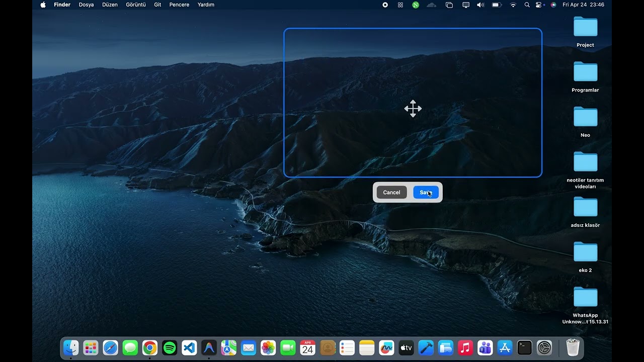Screen dimensions: 644x362
Task: Open System Settings from the dock
Action: tap(544, 347)
